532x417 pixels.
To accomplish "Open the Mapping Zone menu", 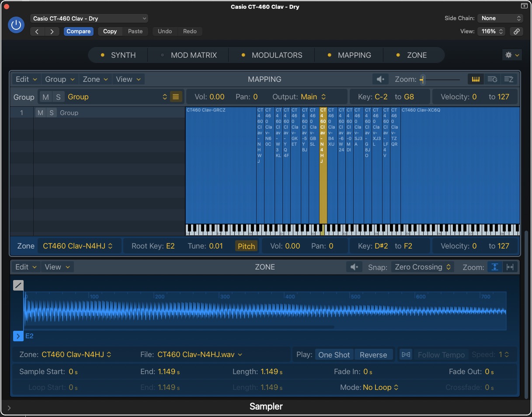I will click(95, 79).
